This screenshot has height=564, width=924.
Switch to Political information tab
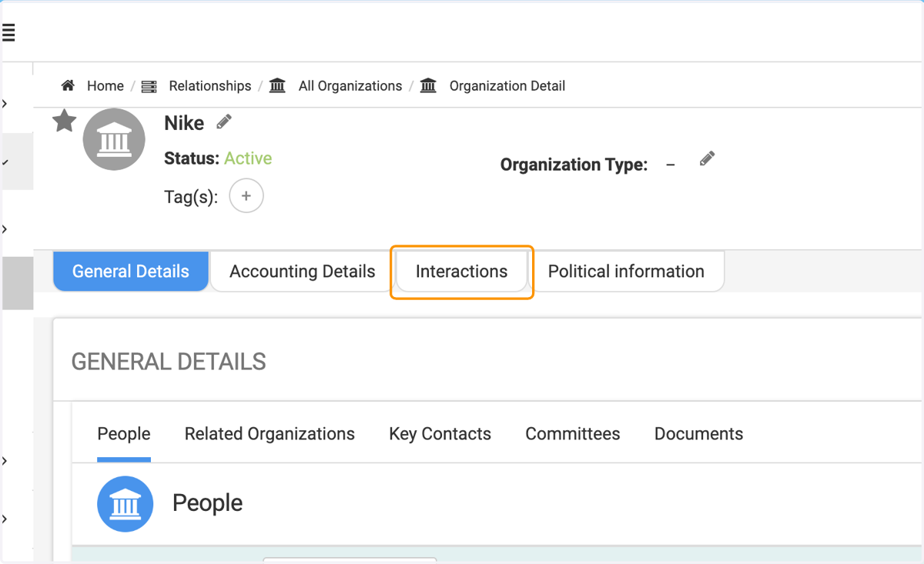[x=626, y=272]
